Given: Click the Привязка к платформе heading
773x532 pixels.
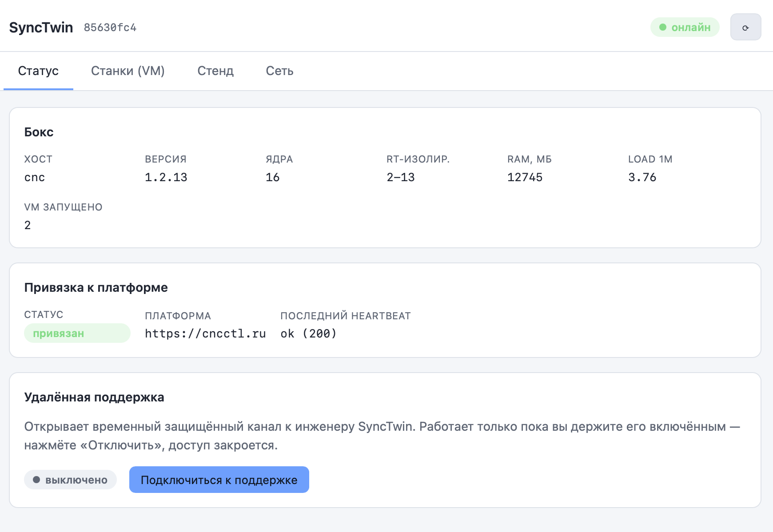Looking at the screenshot, I should [96, 287].
